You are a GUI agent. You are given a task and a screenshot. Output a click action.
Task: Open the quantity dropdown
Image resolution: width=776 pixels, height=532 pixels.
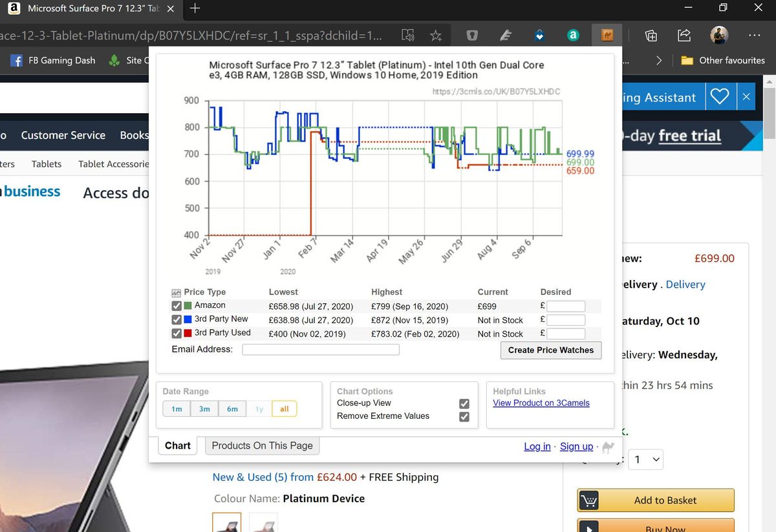click(x=645, y=460)
